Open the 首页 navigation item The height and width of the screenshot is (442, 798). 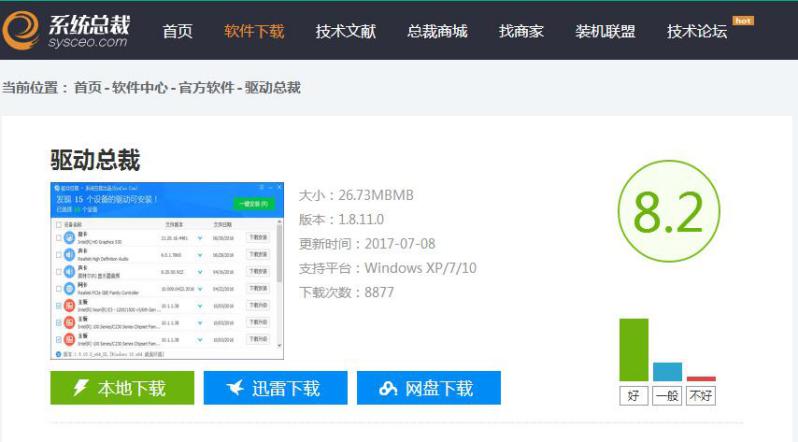(178, 32)
